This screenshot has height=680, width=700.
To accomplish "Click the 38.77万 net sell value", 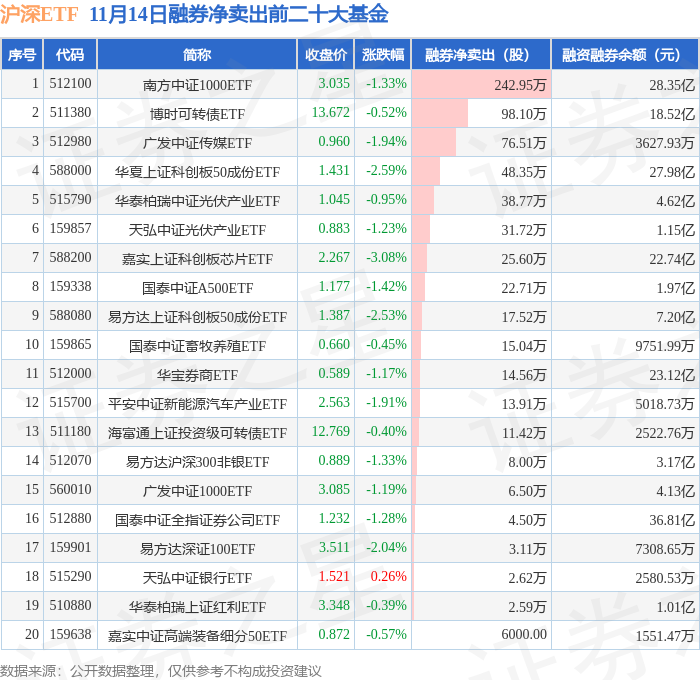I will pyautogui.click(x=524, y=201).
